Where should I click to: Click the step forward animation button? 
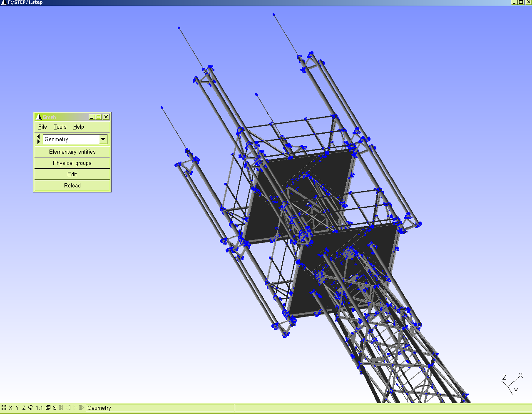pos(81,408)
